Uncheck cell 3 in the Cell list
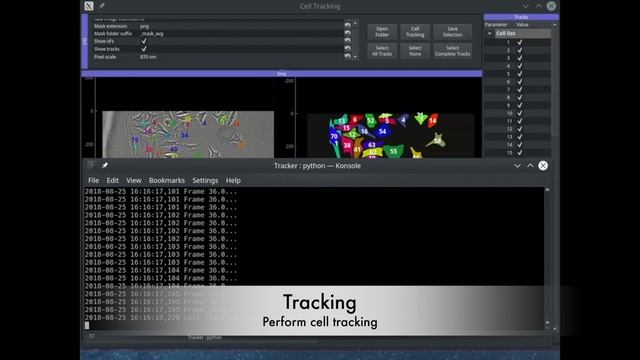This screenshot has height=360, width=640. (520, 58)
